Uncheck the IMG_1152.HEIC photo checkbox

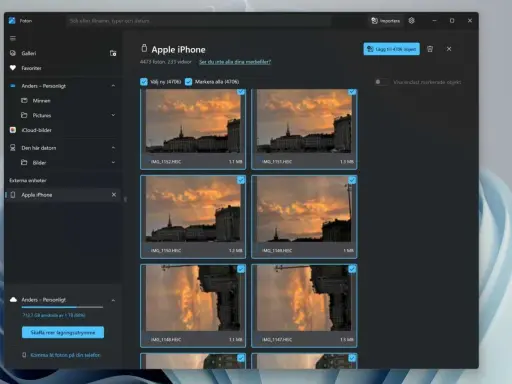coord(241,92)
